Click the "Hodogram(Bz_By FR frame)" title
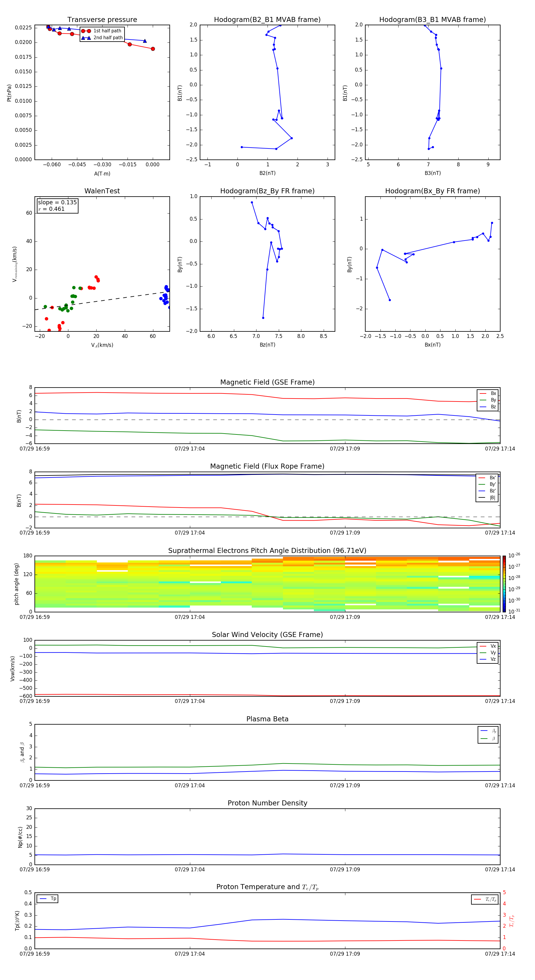The height and width of the screenshot is (980, 535). pyautogui.click(x=267, y=191)
